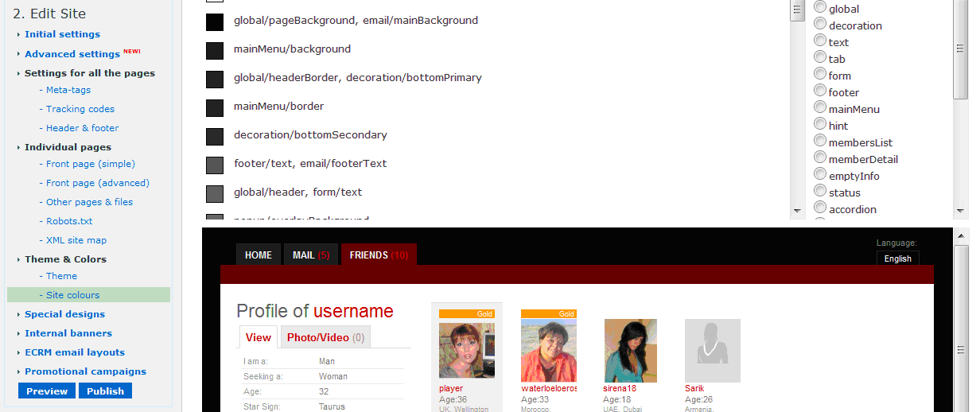Switch to Photo/Video (0) tab
This screenshot has height=412, width=980.
(x=325, y=337)
